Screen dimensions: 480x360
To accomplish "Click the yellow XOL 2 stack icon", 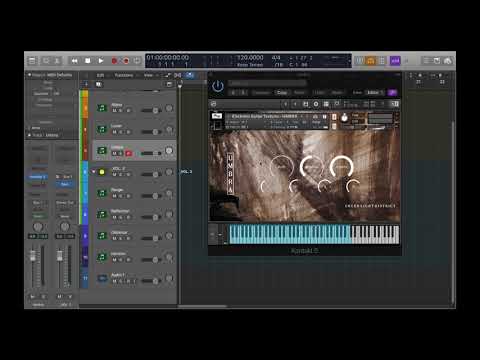I will click(102, 172).
